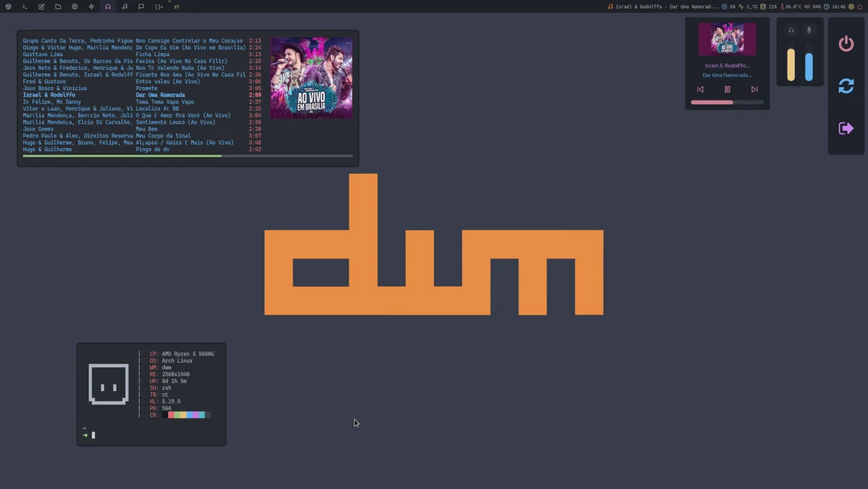Screen dimensions: 868x489
Task: Click the music note icon in the status bar
Action: pyautogui.click(x=125, y=6)
